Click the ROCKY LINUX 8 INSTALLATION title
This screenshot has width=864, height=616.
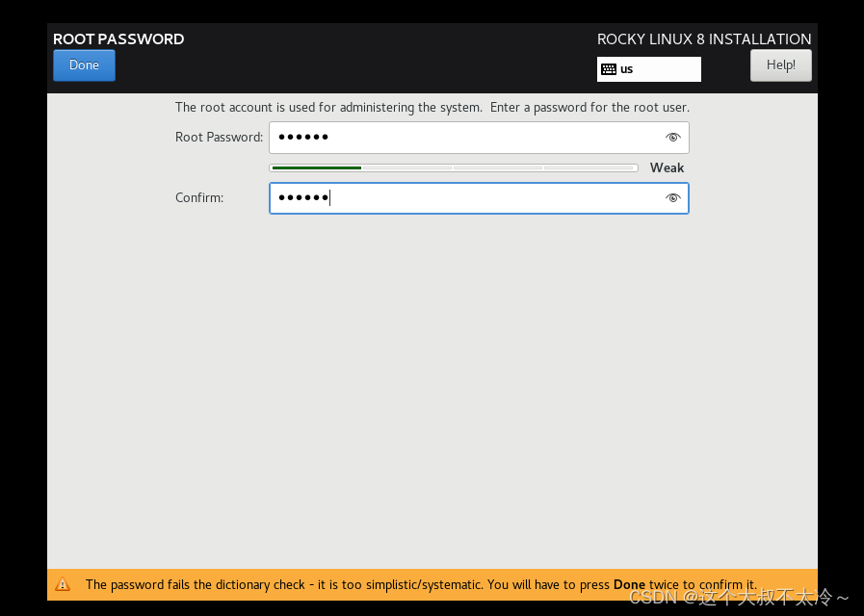click(704, 39)
